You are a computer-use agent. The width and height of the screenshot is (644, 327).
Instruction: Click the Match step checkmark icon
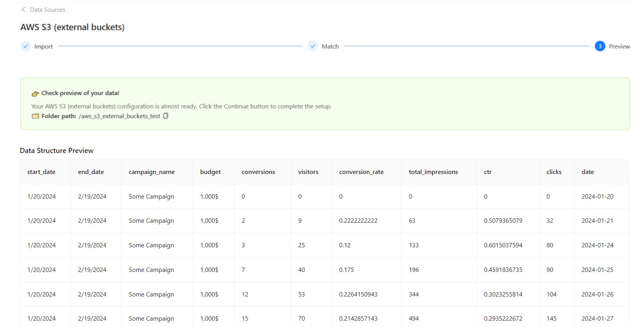tap(313, 46)
